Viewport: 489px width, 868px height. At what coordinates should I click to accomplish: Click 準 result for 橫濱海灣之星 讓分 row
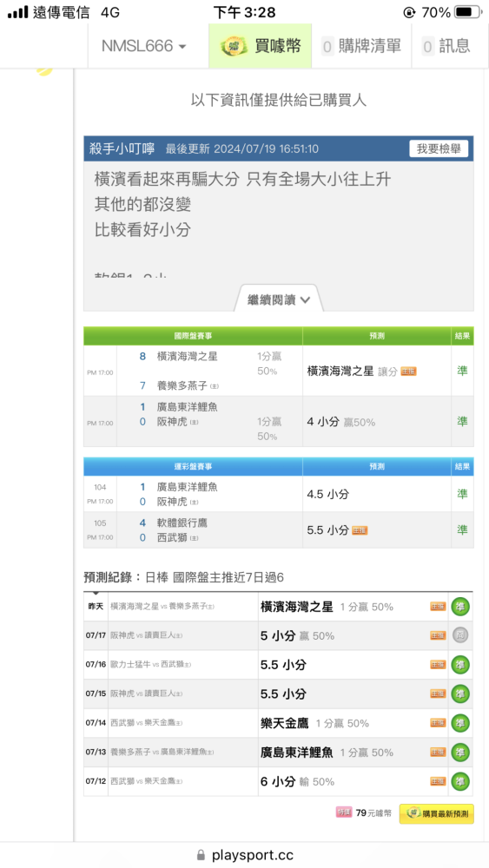pyautogui.click(x=462, y=371)
